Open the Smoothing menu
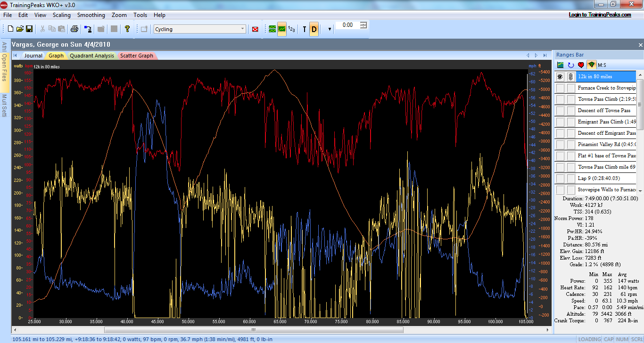 pos(91,15)
